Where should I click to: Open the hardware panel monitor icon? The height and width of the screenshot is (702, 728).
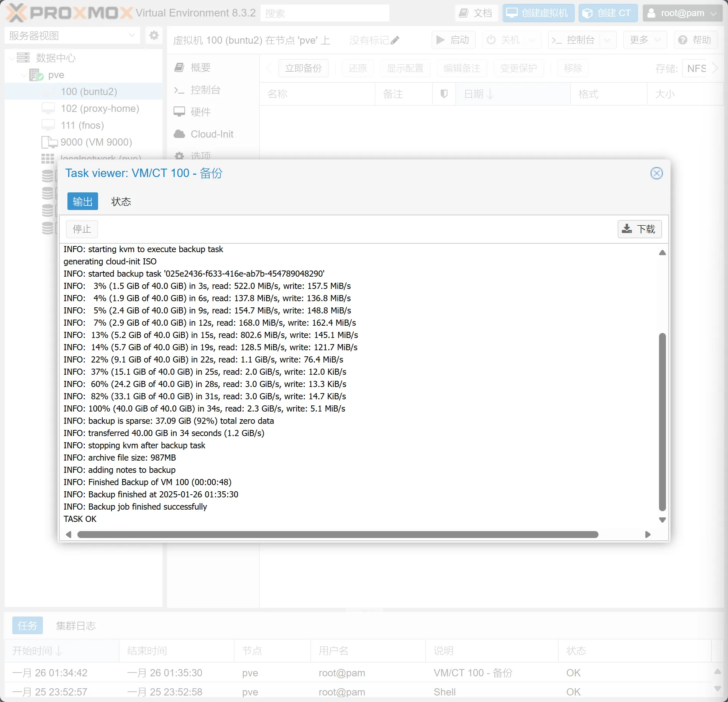179,112
